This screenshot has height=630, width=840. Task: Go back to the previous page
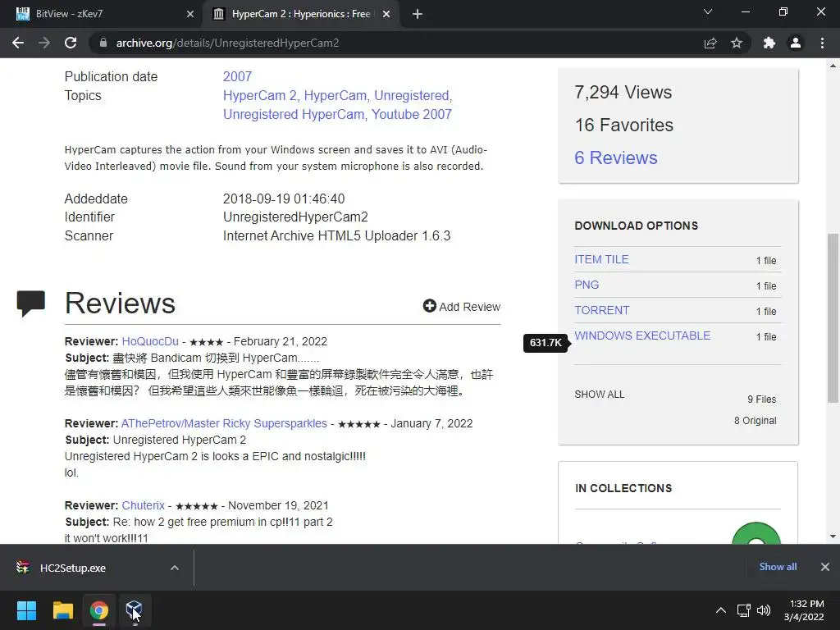(x=18, y=43)
